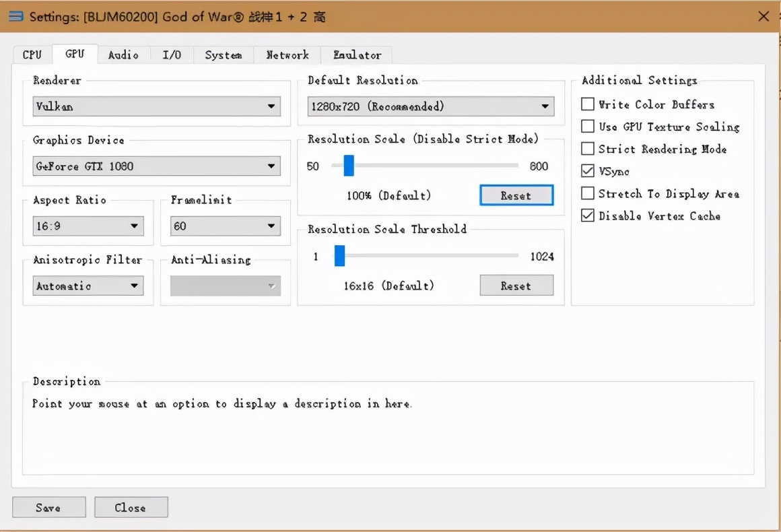The image size is (781, 532).
Task: Click the settings window title bar icon
Action: 16,16
